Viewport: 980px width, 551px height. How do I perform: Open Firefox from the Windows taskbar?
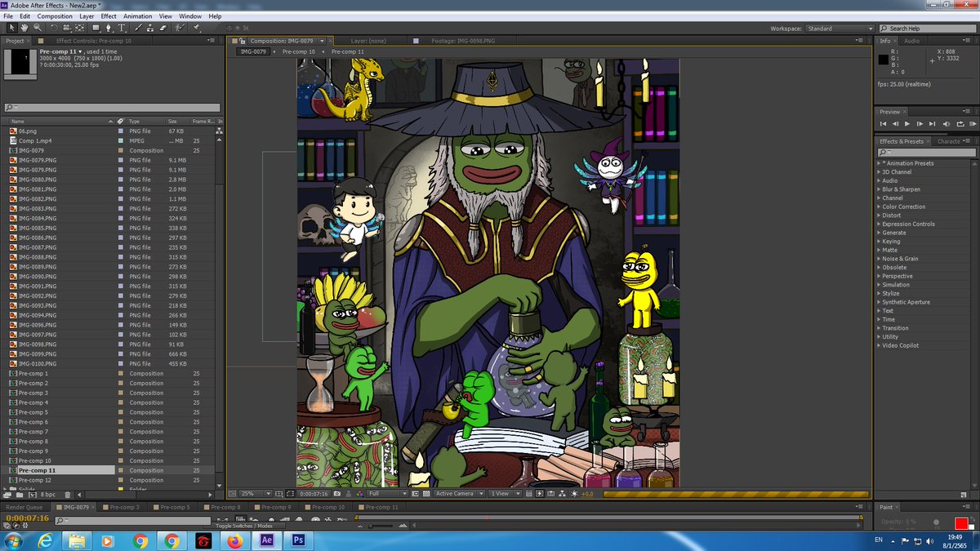[x=234, y=540]
